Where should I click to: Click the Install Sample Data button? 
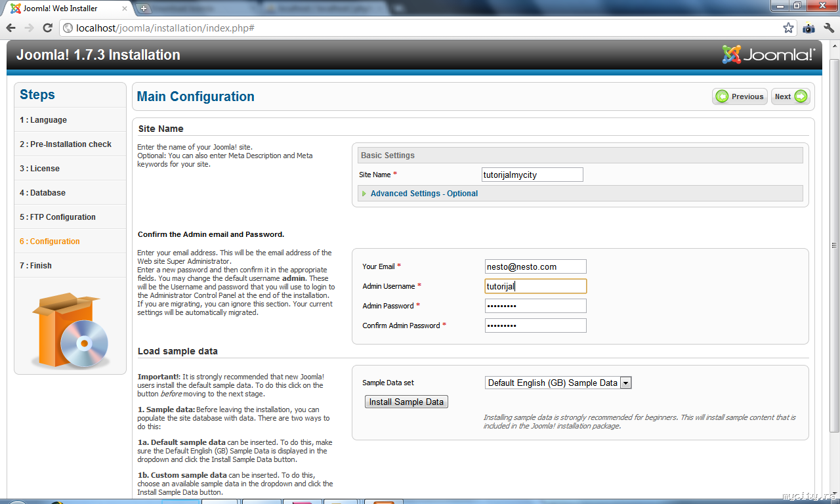click(406, 402)
